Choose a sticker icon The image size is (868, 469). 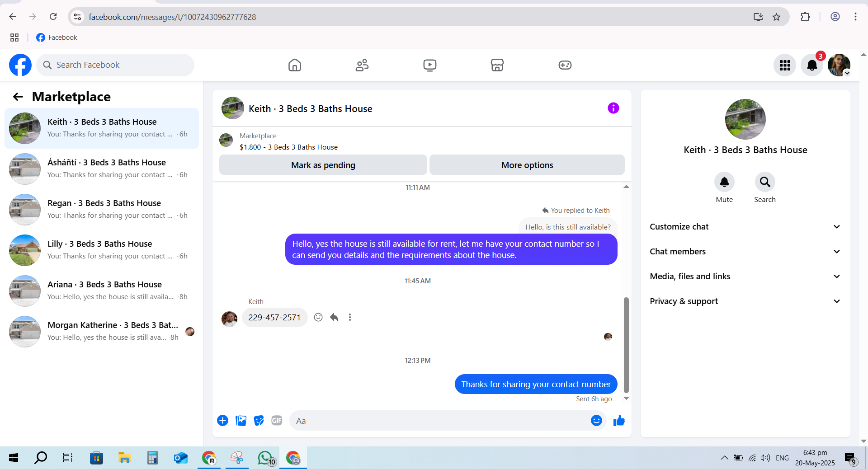tap(259, 421)
